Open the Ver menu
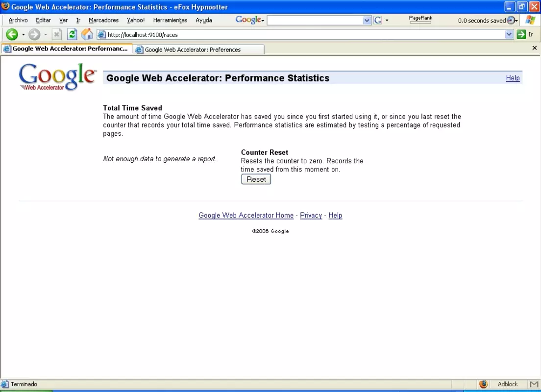541x392 pixels. [63, 20]
